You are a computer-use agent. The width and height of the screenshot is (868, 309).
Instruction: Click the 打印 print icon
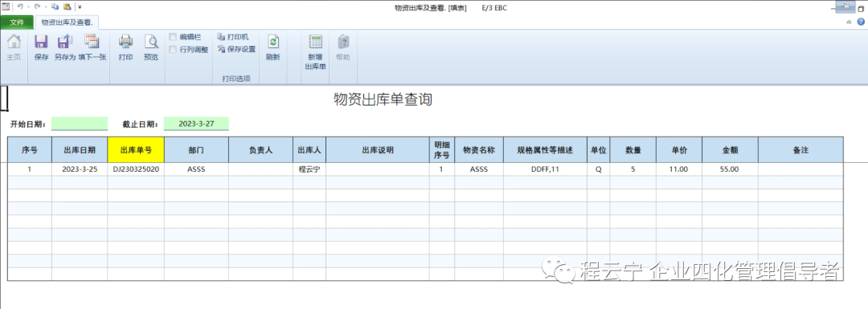[x=125, y=42]
